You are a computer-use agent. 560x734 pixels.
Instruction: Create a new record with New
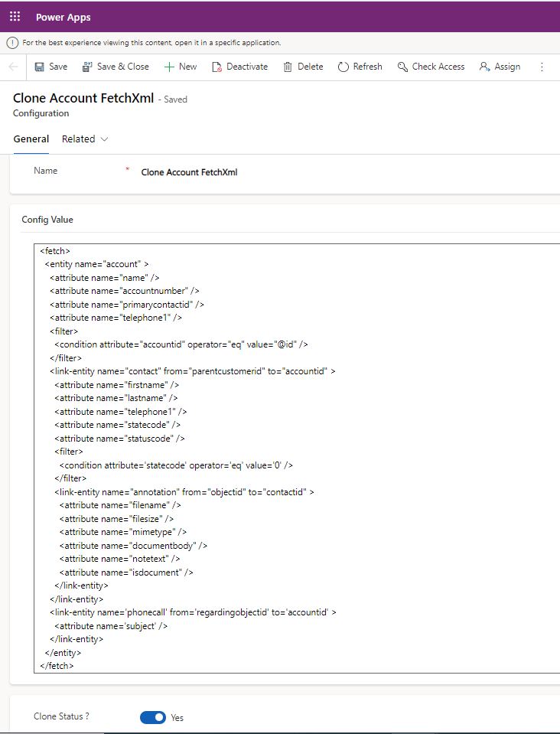pos(181,67)
